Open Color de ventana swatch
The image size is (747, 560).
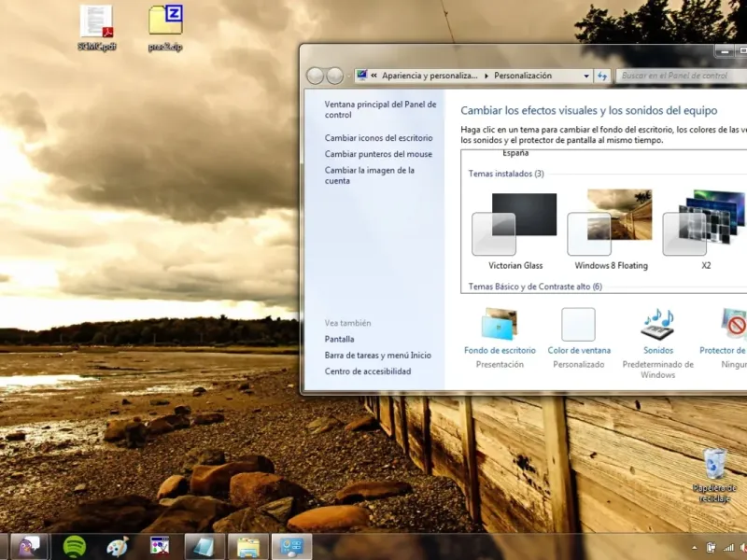point(578,325)
